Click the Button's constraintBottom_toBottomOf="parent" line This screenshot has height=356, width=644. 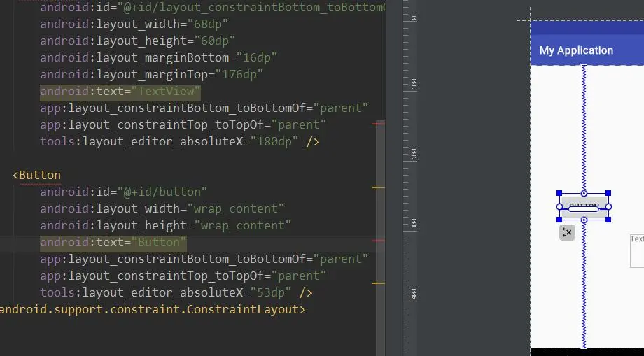click(204, 259)
